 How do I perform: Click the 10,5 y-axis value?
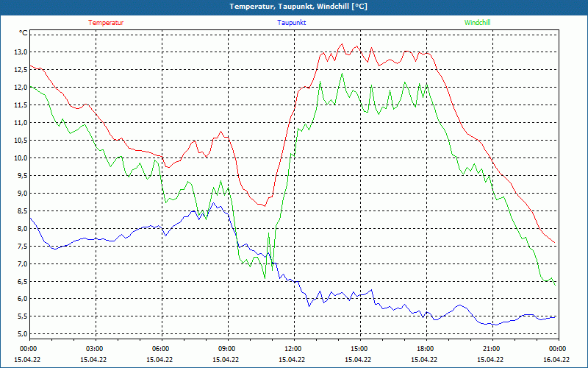(x=21, y=141)
